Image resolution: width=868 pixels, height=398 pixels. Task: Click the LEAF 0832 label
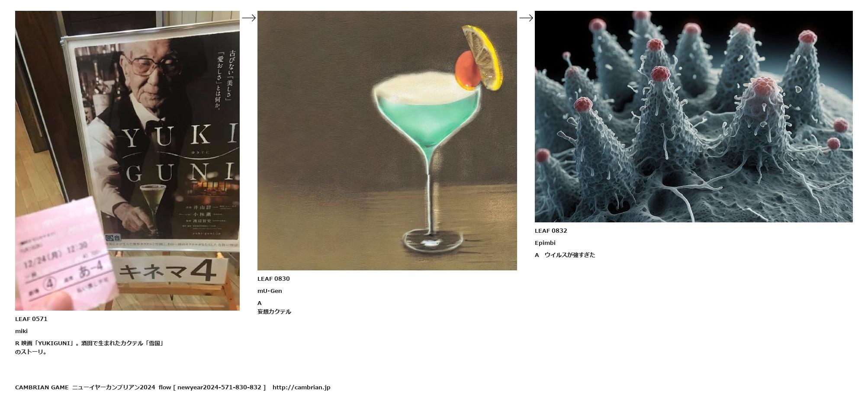point(551,231)
